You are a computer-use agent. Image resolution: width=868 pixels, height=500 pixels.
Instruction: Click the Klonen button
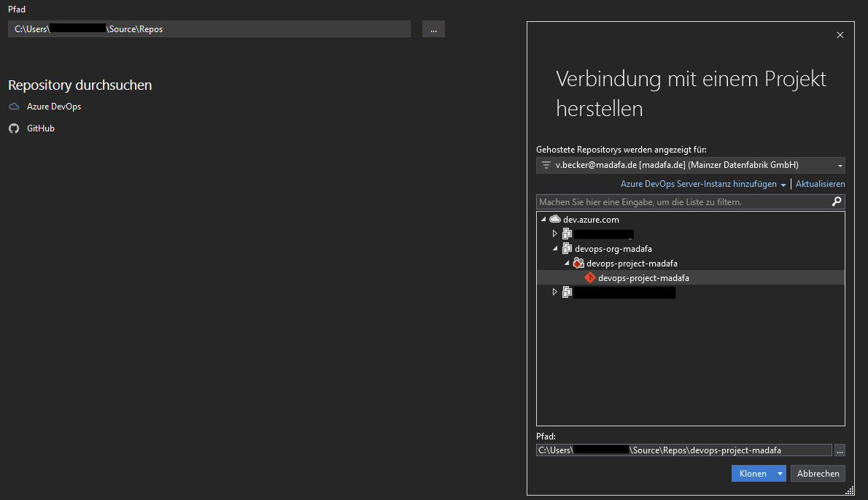coord(752,474)
